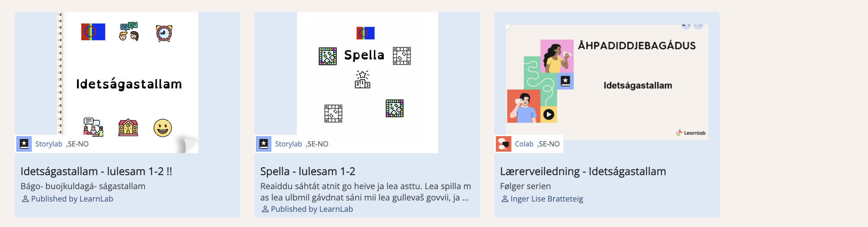
Task: Click the school building icon on Idetságastallam cover
Action: click(128, 128)
